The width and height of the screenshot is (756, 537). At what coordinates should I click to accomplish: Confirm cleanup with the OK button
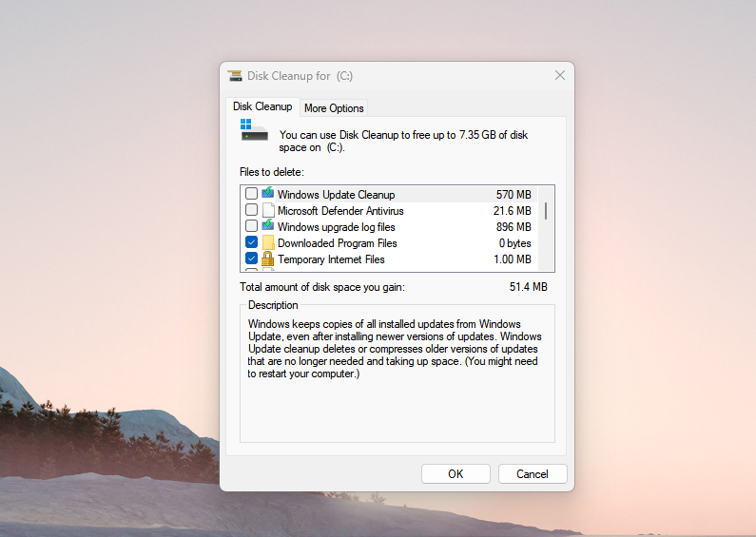click(x=456, y=474)
